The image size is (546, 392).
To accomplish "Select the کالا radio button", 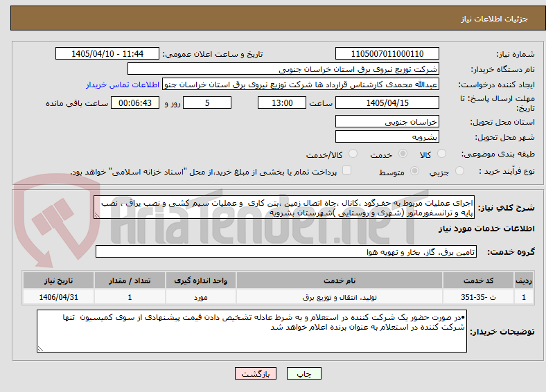I will tap(441, 154).
